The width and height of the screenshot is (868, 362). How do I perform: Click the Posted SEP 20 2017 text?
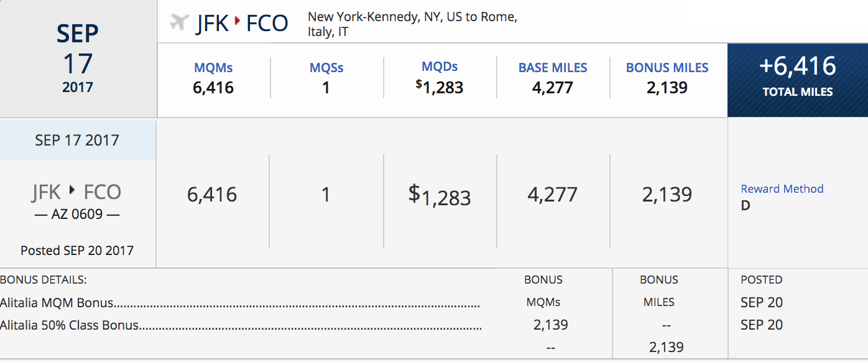[77, 251]
